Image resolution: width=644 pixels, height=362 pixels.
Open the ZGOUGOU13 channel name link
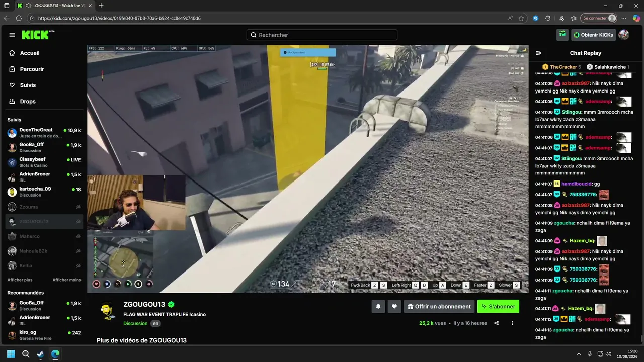tap(144, 305)
